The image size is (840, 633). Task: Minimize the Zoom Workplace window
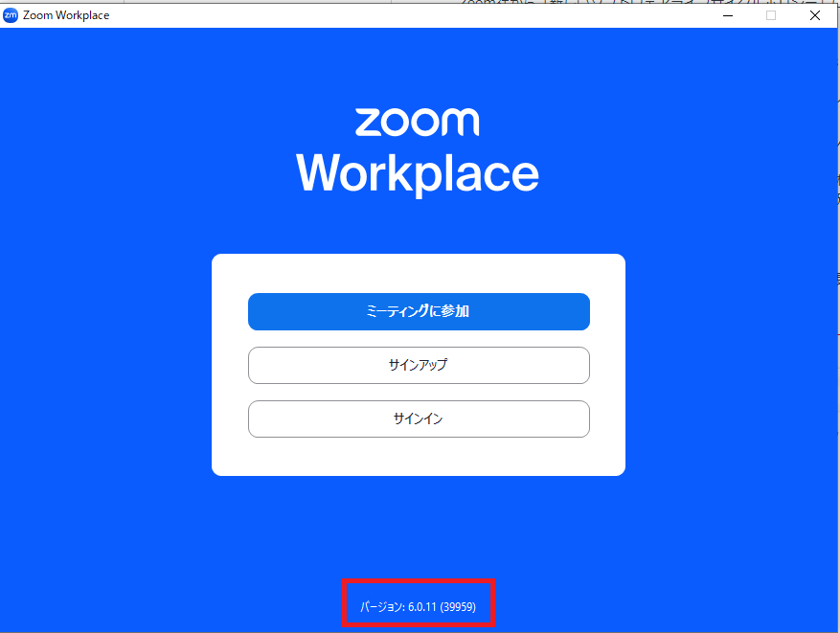coord(728,15)
